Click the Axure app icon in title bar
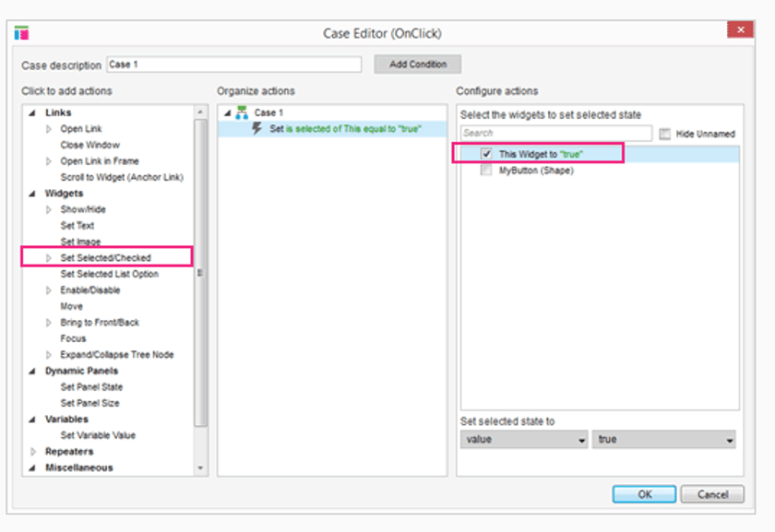The width and height of the screenshot is (775, 532). point(21,33)
